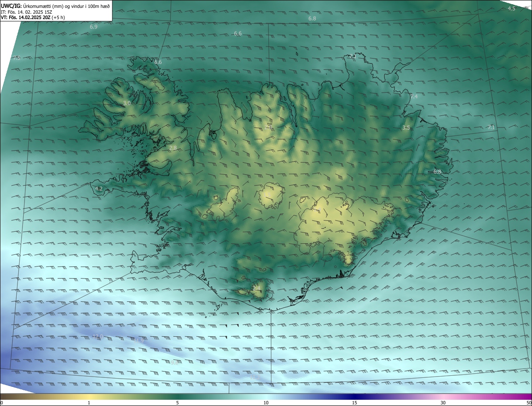Click the 3.0 value over the Westfjords

(127, 103)
